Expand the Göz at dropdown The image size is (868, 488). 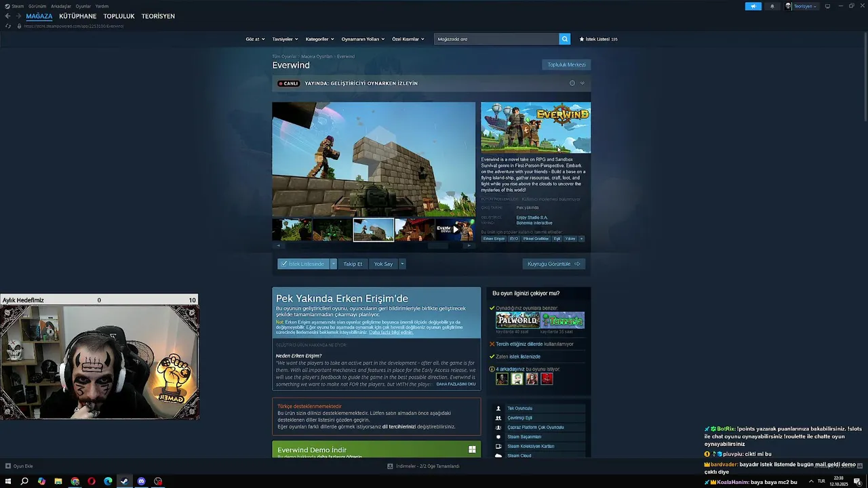(x=255, y=39)
